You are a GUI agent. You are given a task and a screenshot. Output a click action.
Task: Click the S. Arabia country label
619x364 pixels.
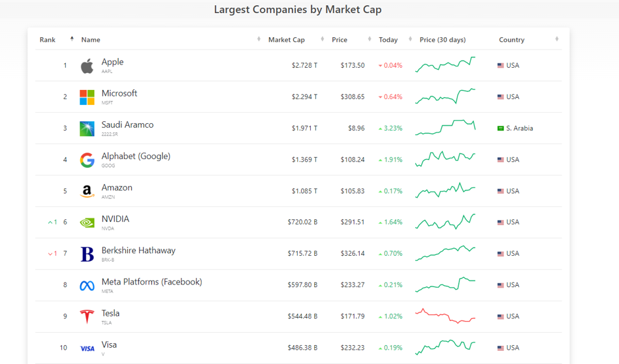point(520,128)
